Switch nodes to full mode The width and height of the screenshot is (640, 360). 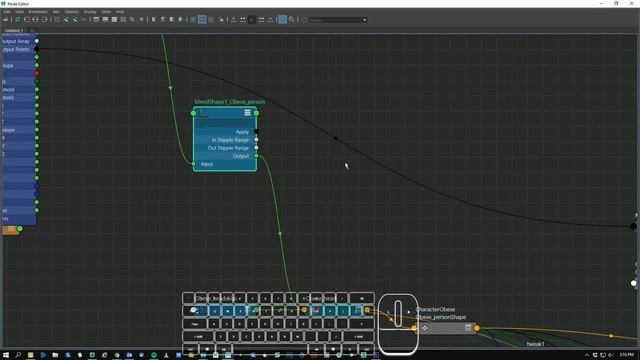[114, 20]
